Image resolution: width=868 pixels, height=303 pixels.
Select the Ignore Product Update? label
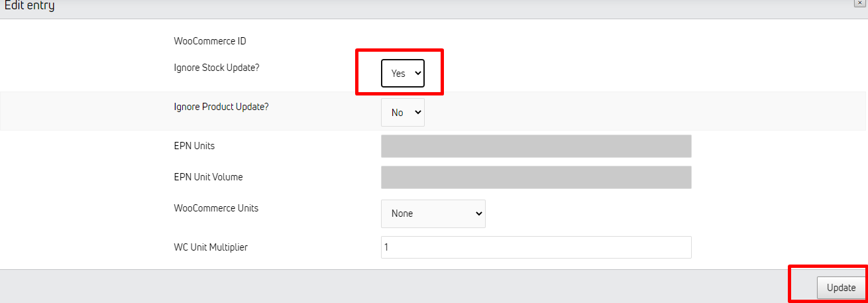click(x=221, y=107)
